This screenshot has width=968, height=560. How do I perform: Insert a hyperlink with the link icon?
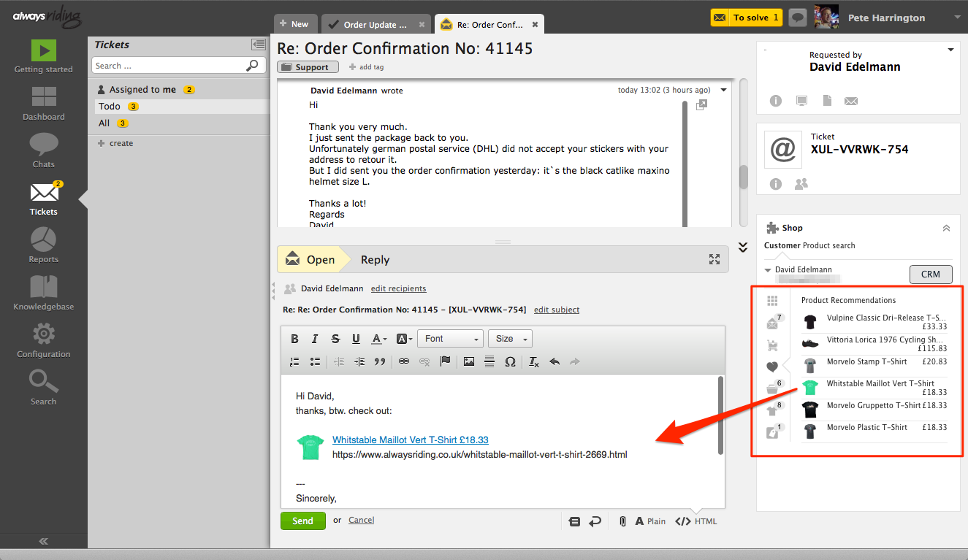coord(404,361)
